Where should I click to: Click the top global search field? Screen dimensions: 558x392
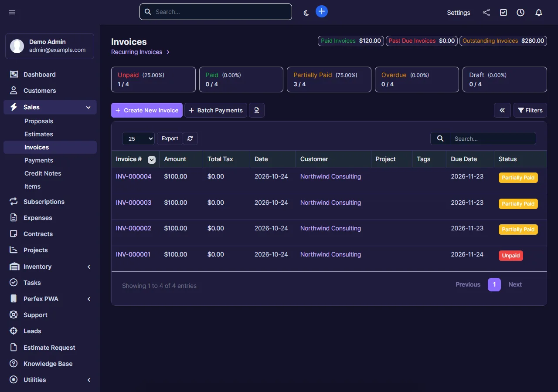pyautogui.click(x=216, y=12)
